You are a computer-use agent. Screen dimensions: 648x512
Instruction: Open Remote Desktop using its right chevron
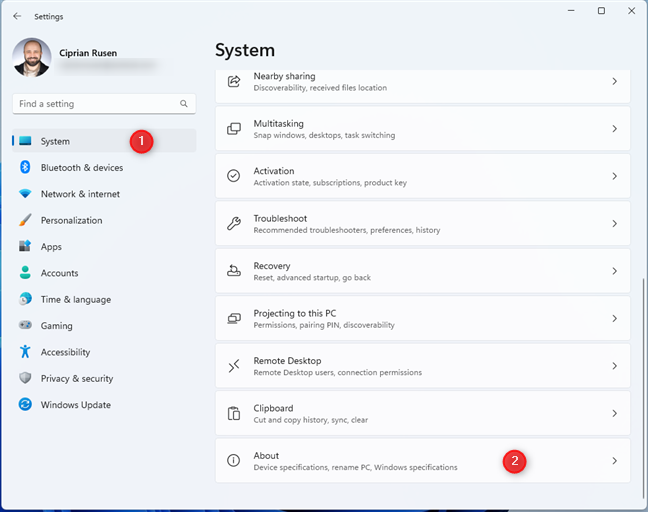coord(615,366)
